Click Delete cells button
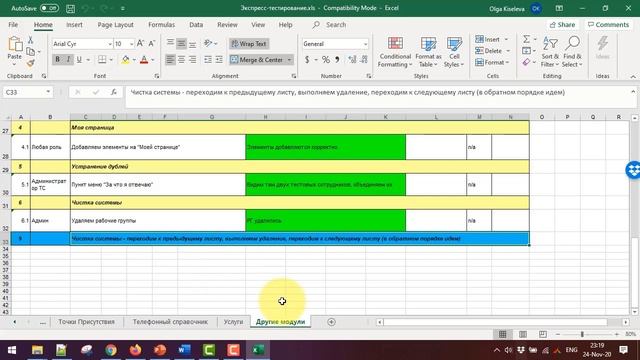 coord(488,51)
